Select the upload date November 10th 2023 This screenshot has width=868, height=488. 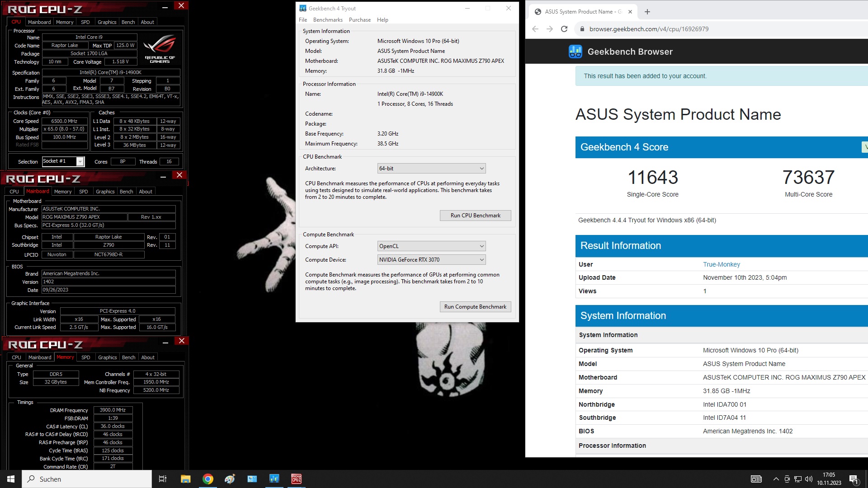click(x=745, y=277)
